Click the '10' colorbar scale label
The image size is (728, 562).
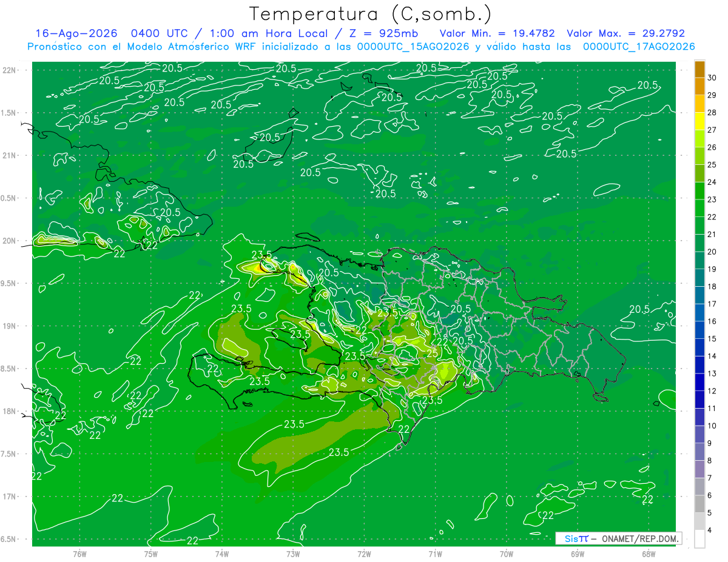click(712, 426)
